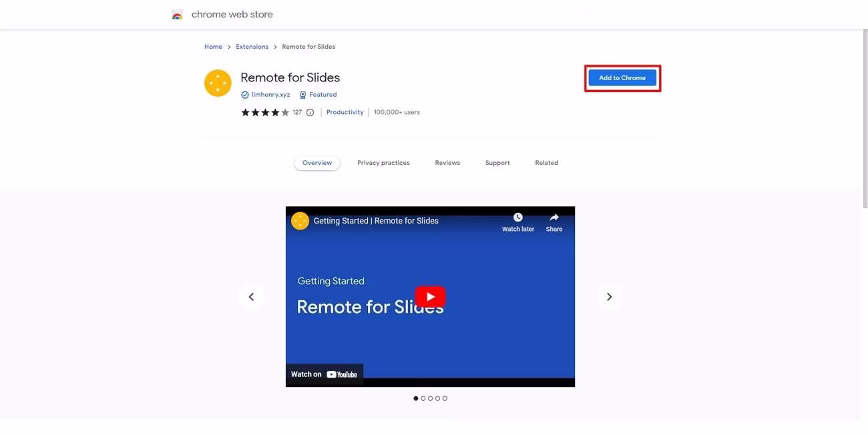Select the third carousel dot

pos(430,398)
